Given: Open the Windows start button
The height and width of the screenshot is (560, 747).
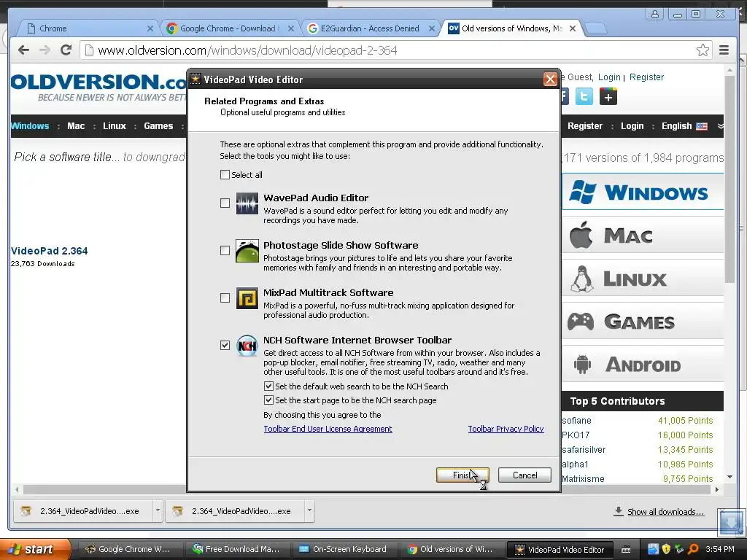Looking at the screenshot, I should pos(34,549).
